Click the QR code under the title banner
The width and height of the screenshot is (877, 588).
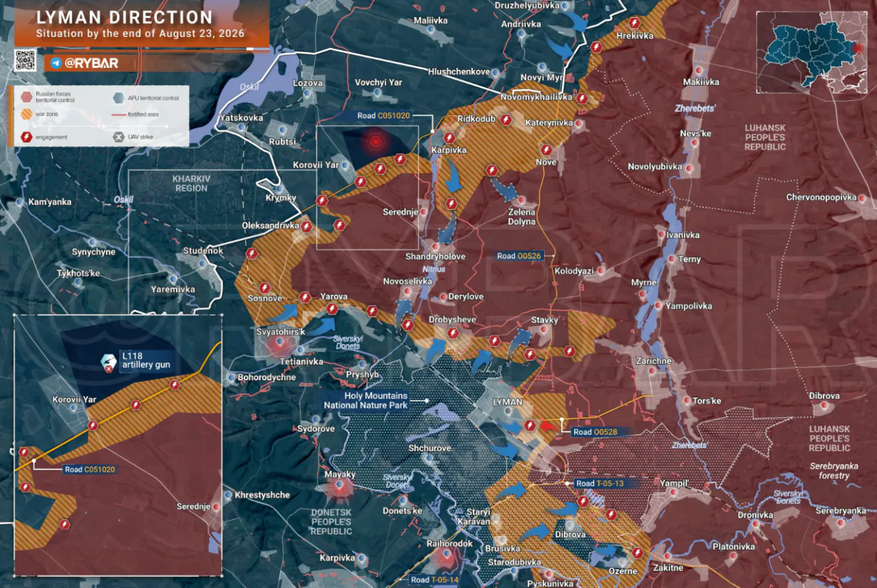[25, 60]
